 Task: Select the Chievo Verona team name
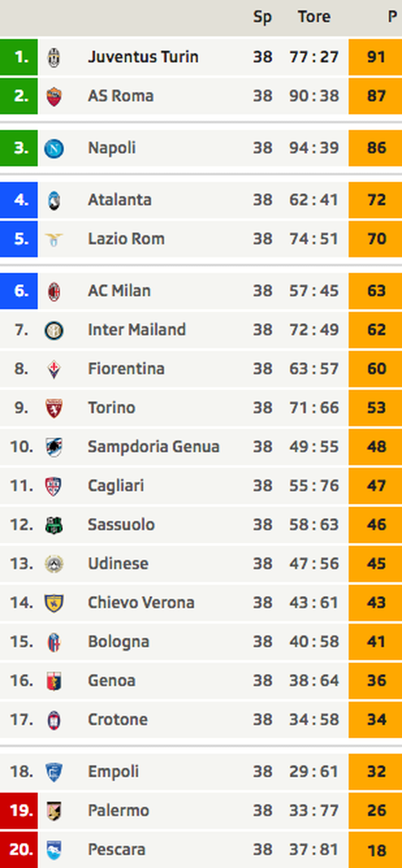[141, 602]
